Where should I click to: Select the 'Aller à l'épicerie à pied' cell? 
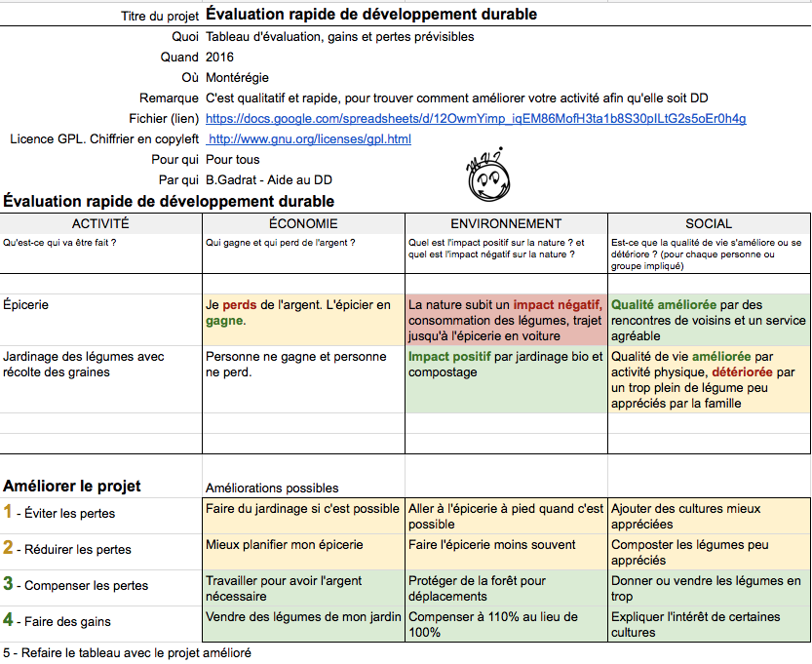[506, 517]
